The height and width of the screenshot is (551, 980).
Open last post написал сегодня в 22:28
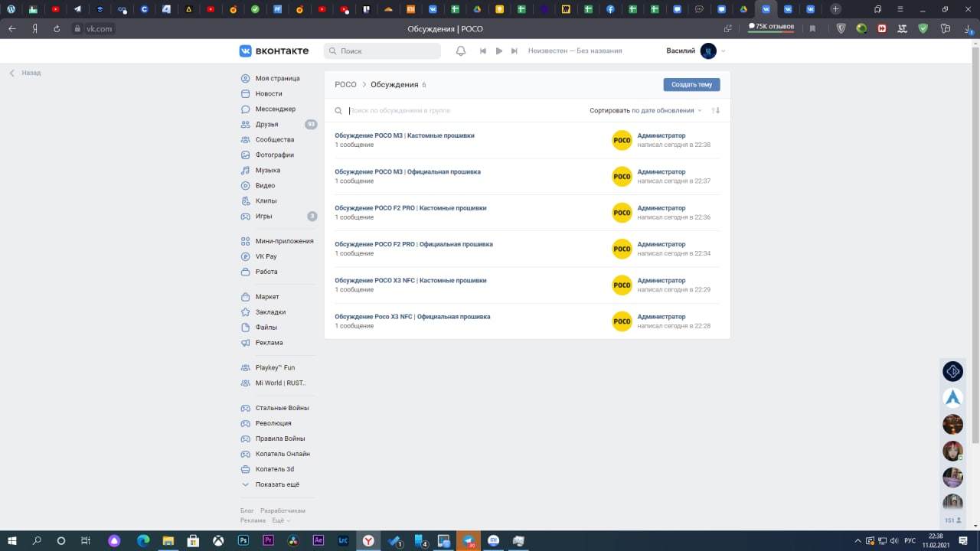(x=674, y=326)
